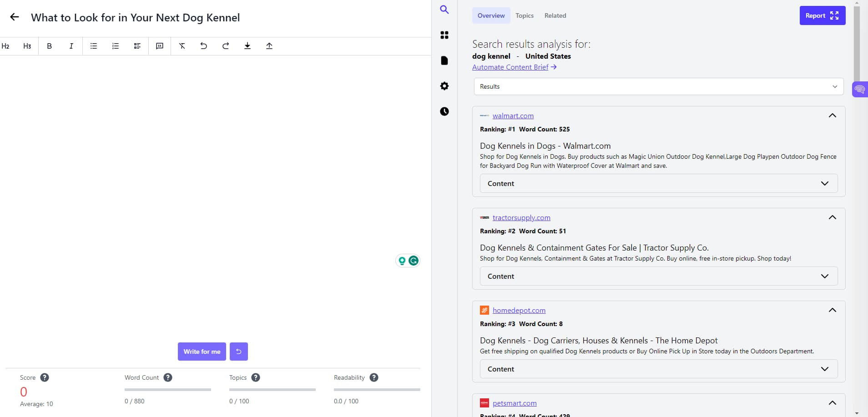Toggle the numbered list format
The height and width of the screenshot is (417, 868).
[116, 46]
